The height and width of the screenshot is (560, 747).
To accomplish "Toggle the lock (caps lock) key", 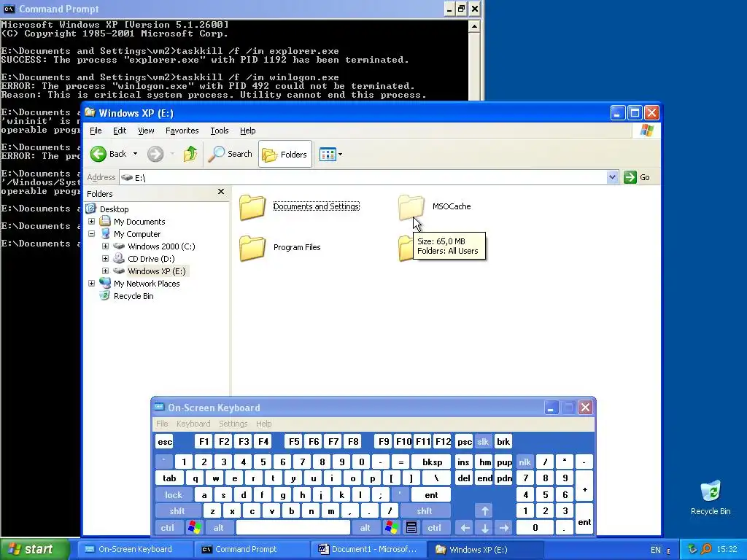I will coord(174,495).
